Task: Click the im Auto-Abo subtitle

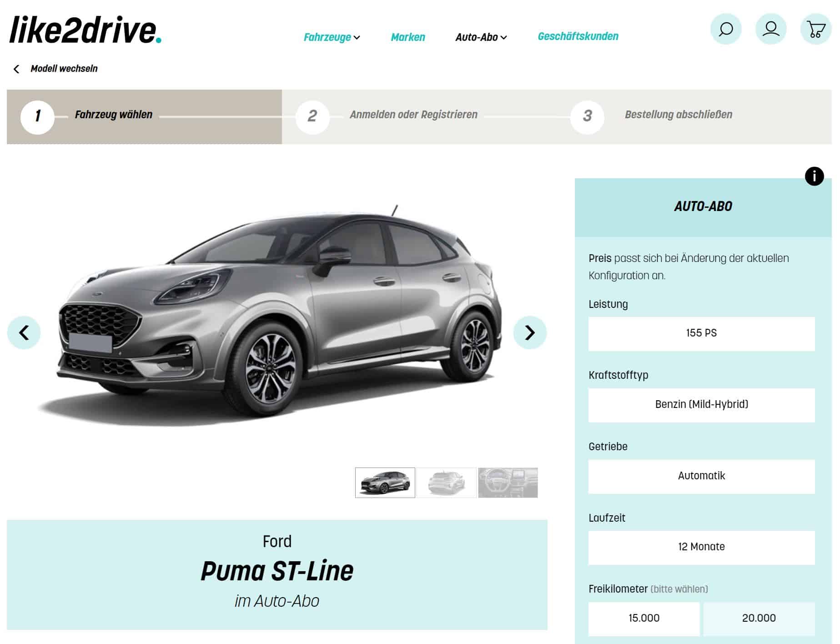Action: (x=277, y=601)
